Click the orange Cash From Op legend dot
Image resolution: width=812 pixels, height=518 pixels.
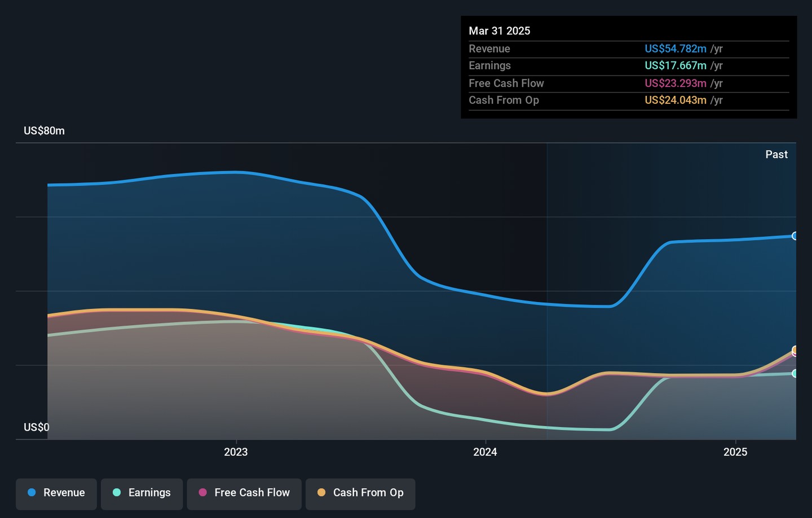pos(321,493)
